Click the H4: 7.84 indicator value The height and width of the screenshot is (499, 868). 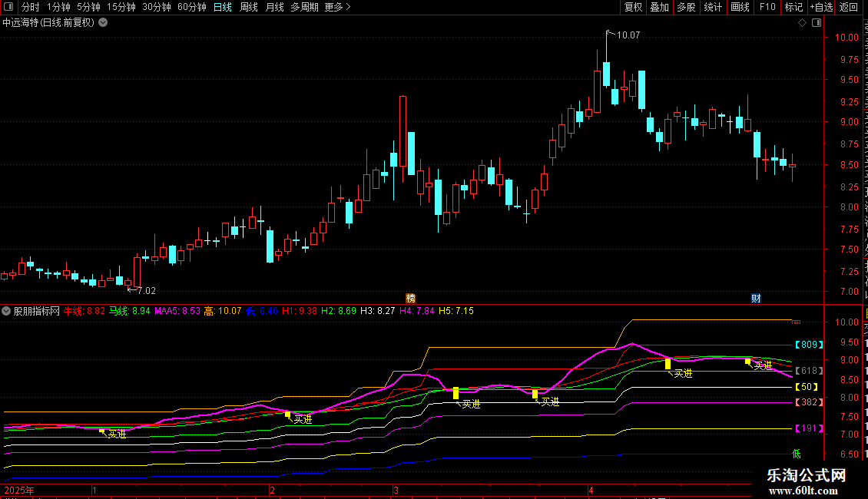point(417,311)
